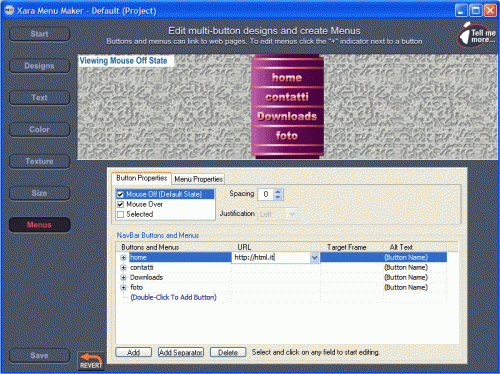Close the Xara Menu Maker window
500x374 pixels.
[x=490, y=11]
